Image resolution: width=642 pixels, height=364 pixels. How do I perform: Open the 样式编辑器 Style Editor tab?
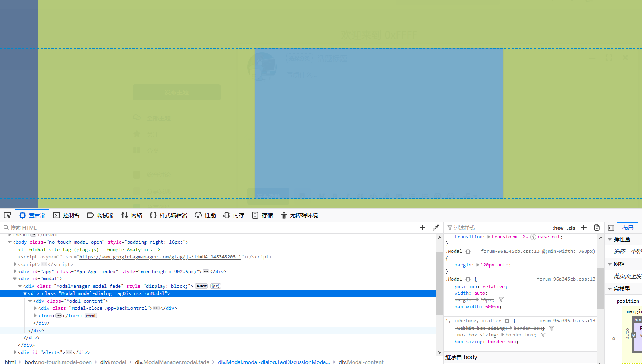(x=168, y=215)
